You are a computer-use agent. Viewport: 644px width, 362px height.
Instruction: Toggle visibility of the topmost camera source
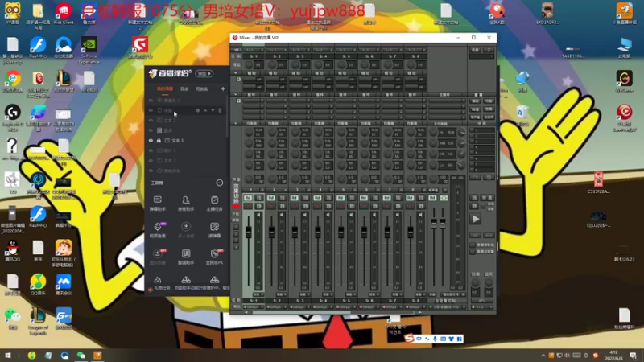tap(151, 100)
